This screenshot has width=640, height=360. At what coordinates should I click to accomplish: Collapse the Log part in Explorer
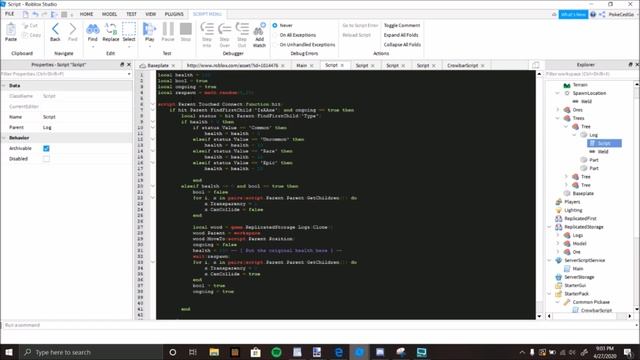point(574,135)
